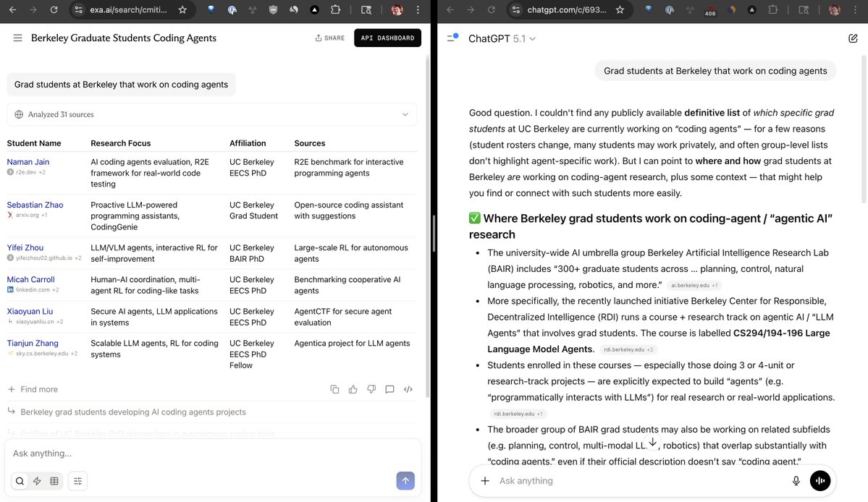Open site info for exa.ai address bar
Viewport: 868px width, 502px height.
pos(79,9)
